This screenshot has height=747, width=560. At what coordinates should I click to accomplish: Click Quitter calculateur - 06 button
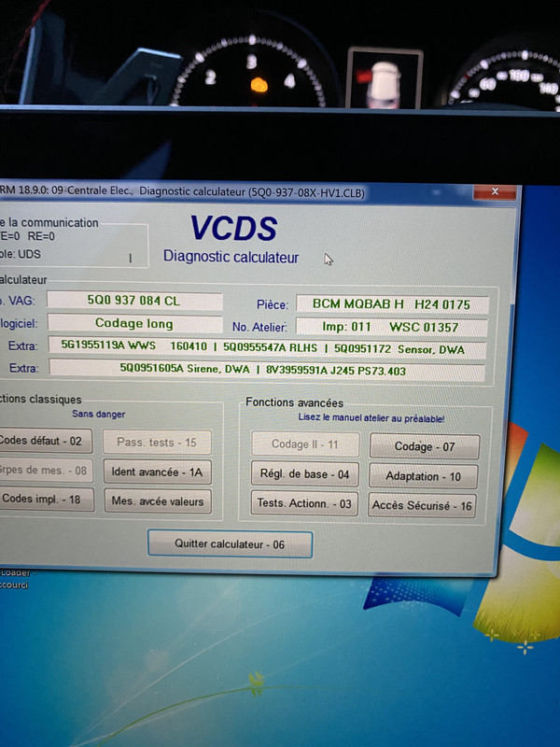point(230,543)
